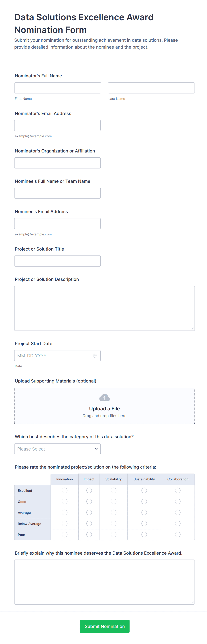The height and width of the screenshot is (644, 207).
Task: Click the Upload a File area
Action: [x=104, y=408]
